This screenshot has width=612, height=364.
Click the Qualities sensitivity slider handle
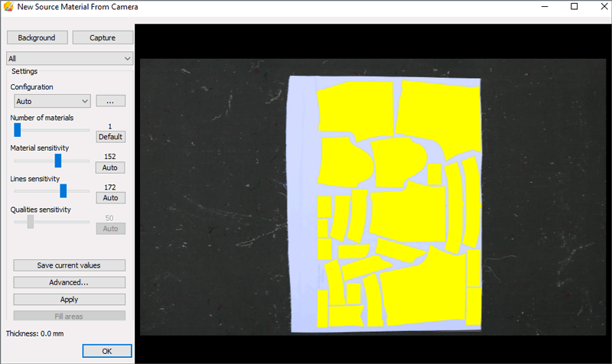click(x=30, y=222)
